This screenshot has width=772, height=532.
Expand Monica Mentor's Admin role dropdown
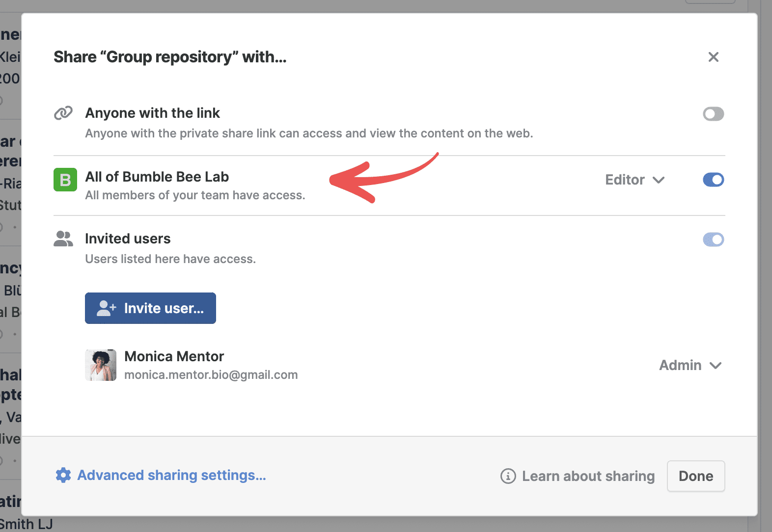(690, 365)
